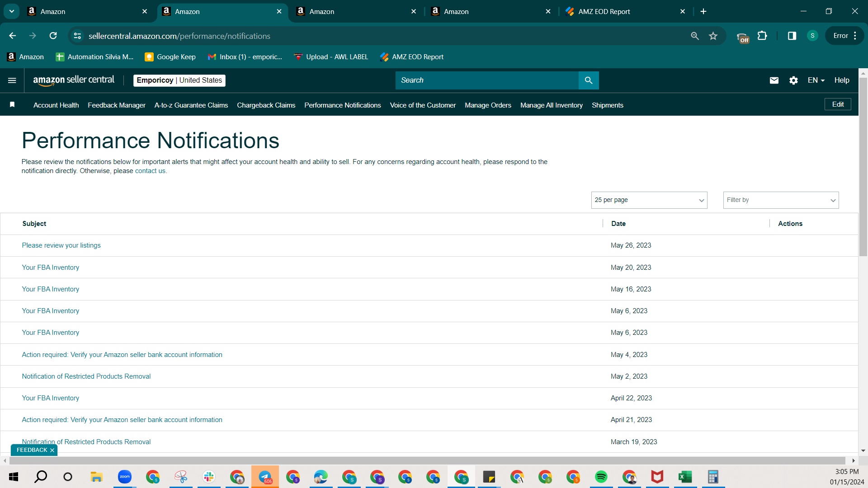Open Manage All Inventory
This screenshot has width=868, height=488.
pos(552,105)
